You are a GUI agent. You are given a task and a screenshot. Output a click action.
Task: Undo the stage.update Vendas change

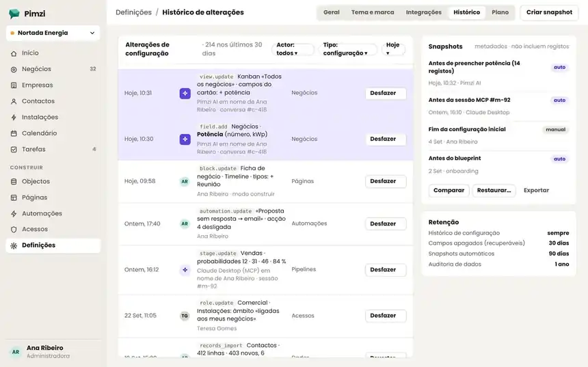point(386,270)
